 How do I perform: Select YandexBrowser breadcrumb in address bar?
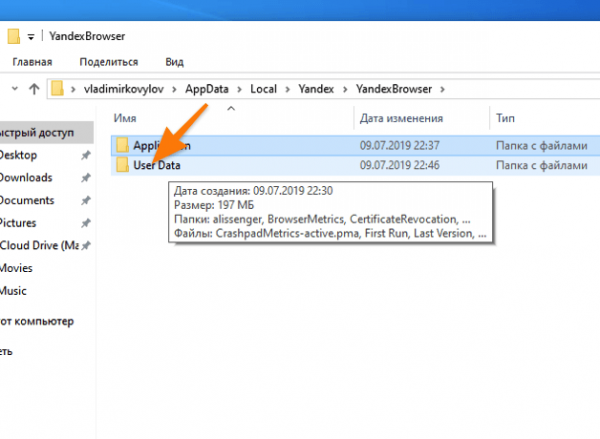point(394,89)
